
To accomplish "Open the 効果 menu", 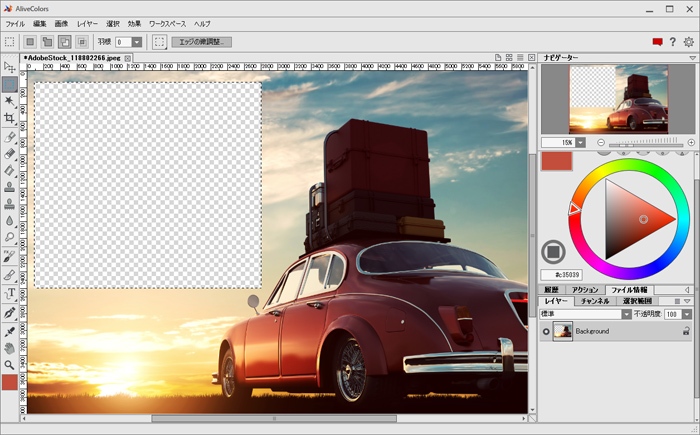I will 134,24.
